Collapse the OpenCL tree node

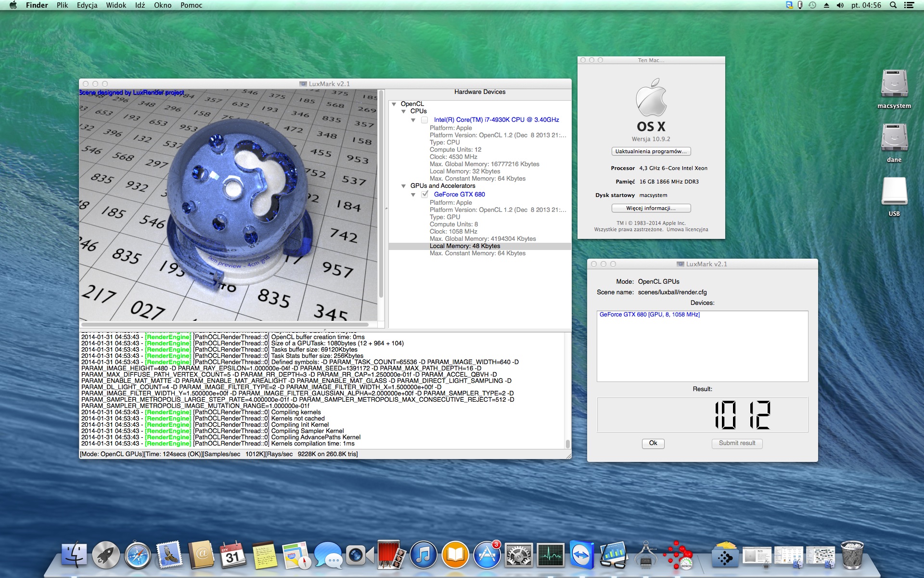(x=394, y=104)
